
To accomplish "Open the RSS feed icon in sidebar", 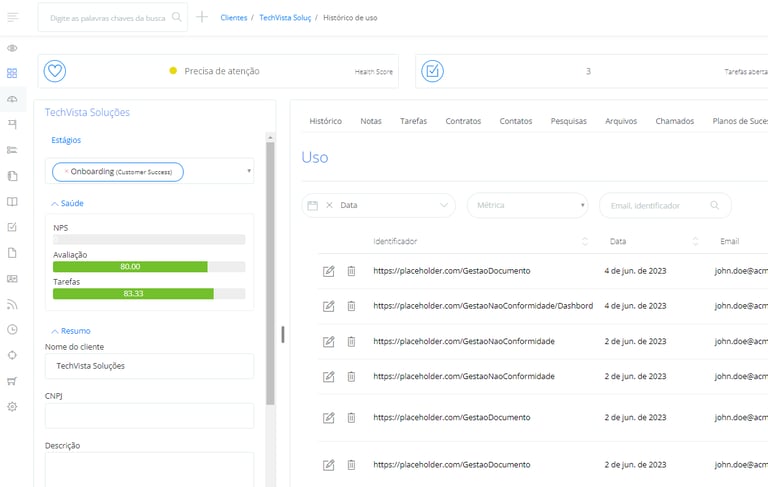I will click(12, 304).
